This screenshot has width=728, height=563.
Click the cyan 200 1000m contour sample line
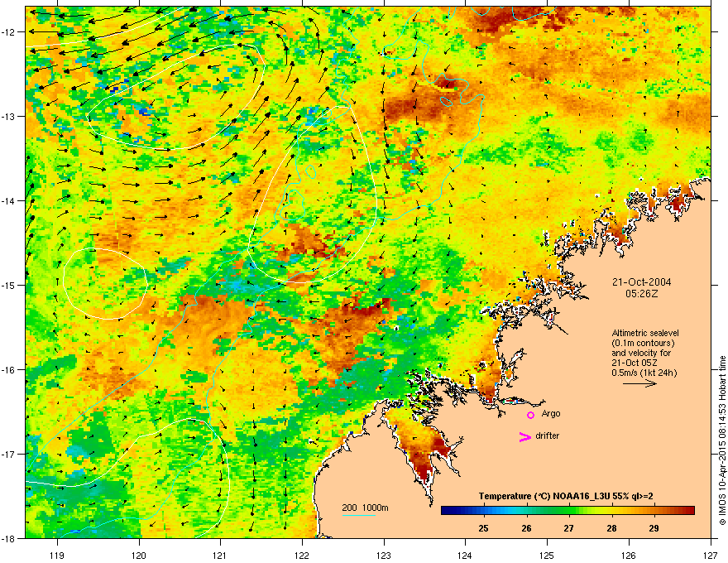[x=359, y=515]
